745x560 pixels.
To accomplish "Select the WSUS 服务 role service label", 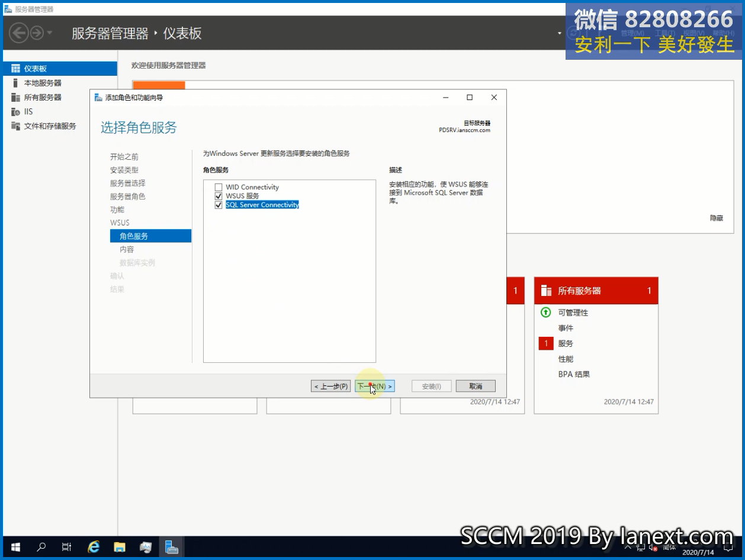I will [x=242, y=196].
